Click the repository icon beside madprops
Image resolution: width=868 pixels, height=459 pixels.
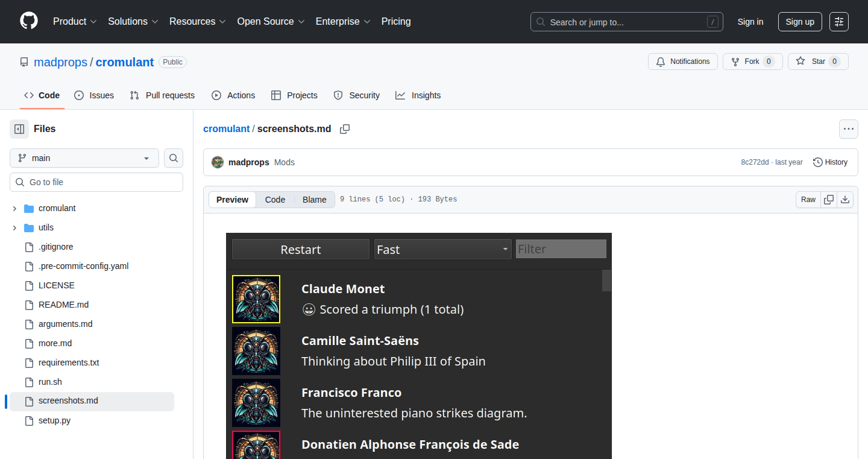(x=24, y=62)
